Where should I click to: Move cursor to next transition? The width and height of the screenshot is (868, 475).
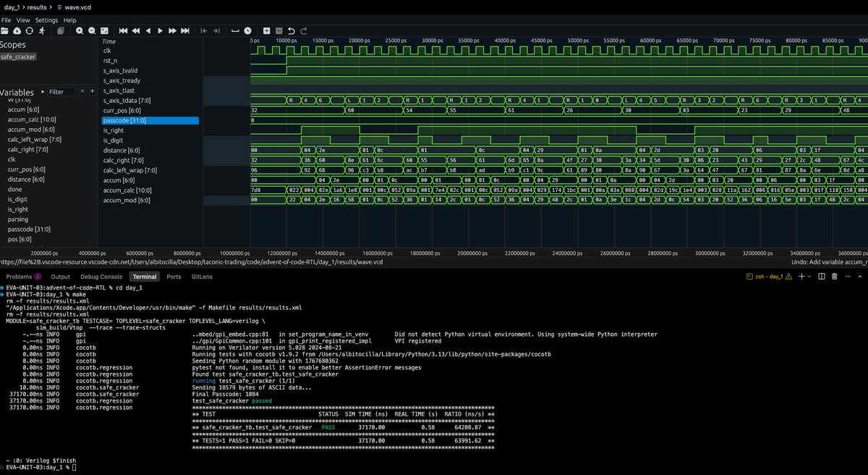click(216, 31)
